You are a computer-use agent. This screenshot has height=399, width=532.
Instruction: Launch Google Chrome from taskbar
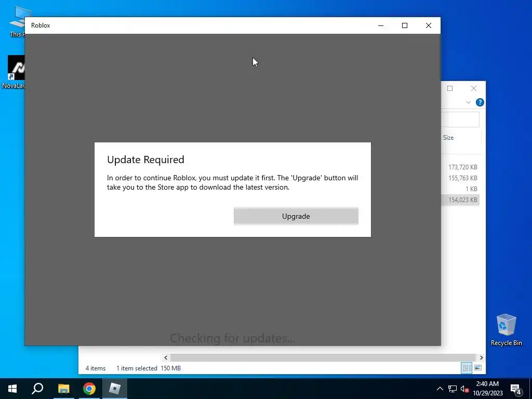click(x=89, y=389)
